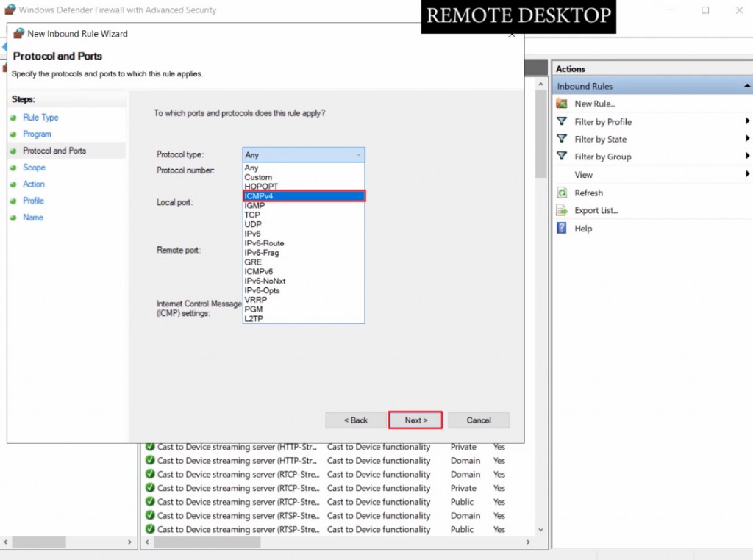Image resolution: width=753 pixels, height=560 pixels.
Task: Click the rules list horizontal scrollbar thumb
Action: tap(207, 542)
